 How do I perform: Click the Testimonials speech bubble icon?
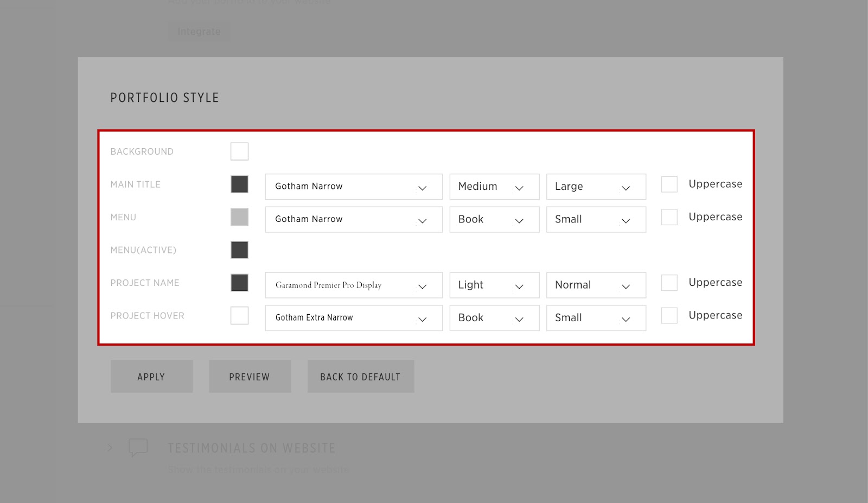pyautogui.click(x=138, y=448)
